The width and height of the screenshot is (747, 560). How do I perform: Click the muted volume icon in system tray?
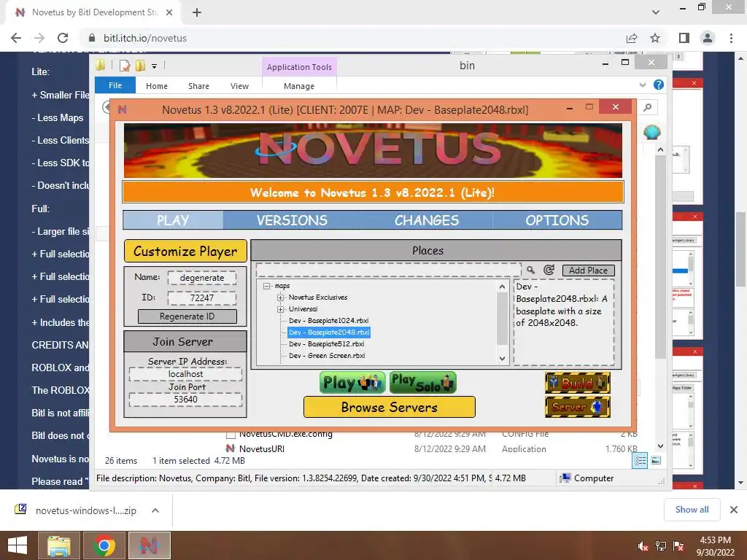[x=643, y=546]
